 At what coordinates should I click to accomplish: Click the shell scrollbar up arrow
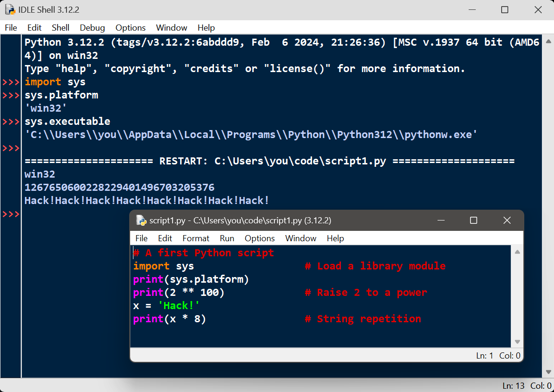pos(548,41)
